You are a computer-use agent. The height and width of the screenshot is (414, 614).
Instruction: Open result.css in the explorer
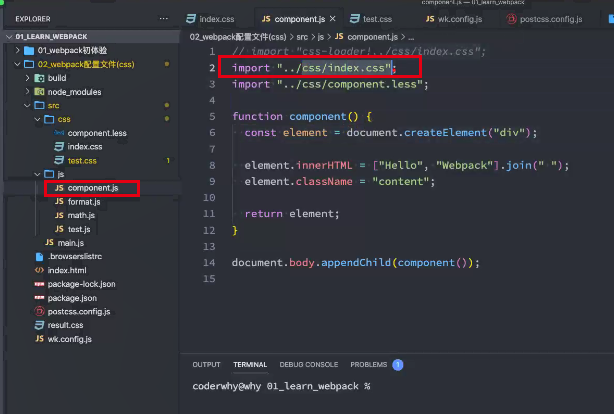65,325
